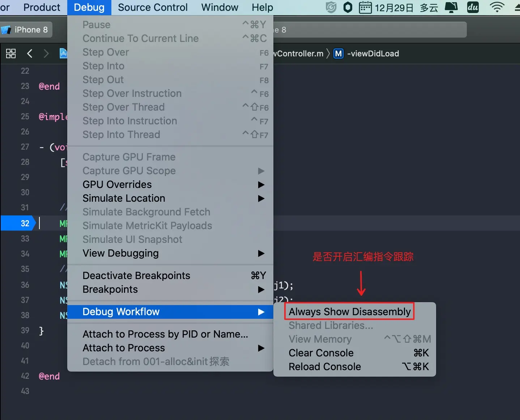The image size is (520, 420).
Task: Click the hexagon status bar icon
Action: tap(348, 7)
